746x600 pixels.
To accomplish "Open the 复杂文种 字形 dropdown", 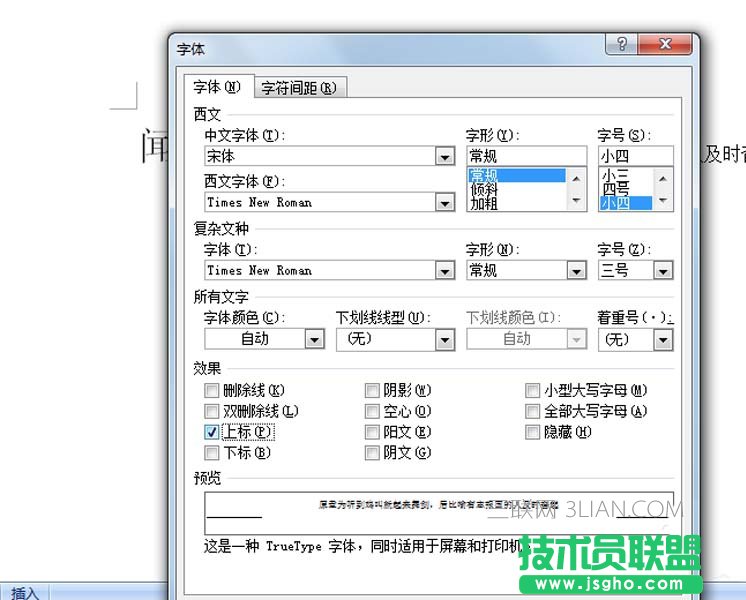I will pos(576,271).
